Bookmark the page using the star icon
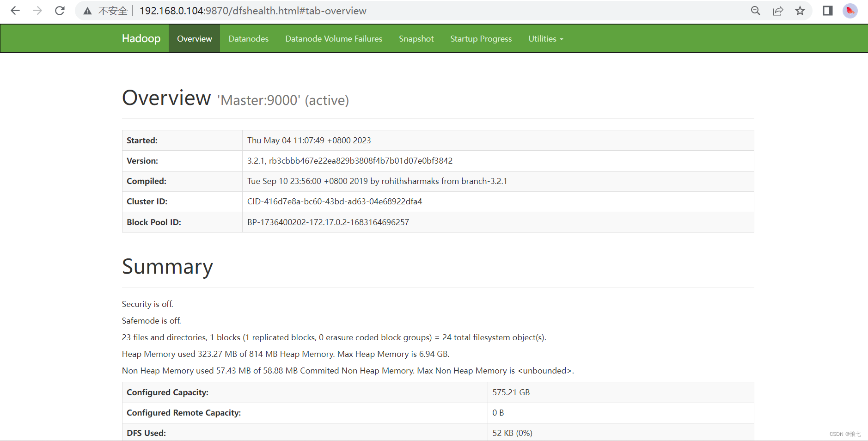This screenshot has width=868, height=441. tap(800, 10)
